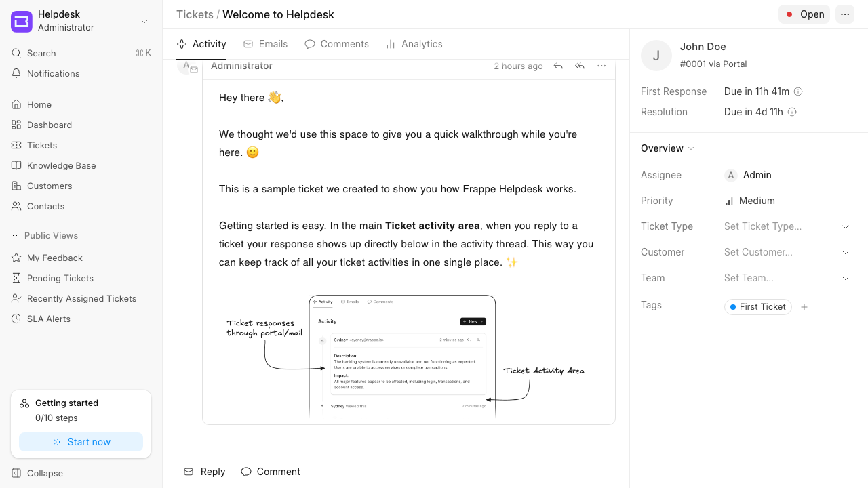
Task: Switch to the Analytics tab
Action: [414, 44]
